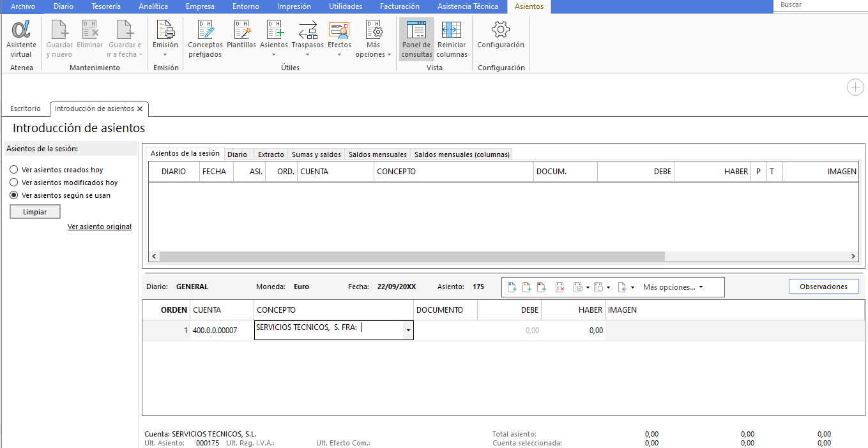The width and height of the screenshot is (868, 448).
Task: Switch to the Tesorería ribbon tab
Action: pos(105,6)
